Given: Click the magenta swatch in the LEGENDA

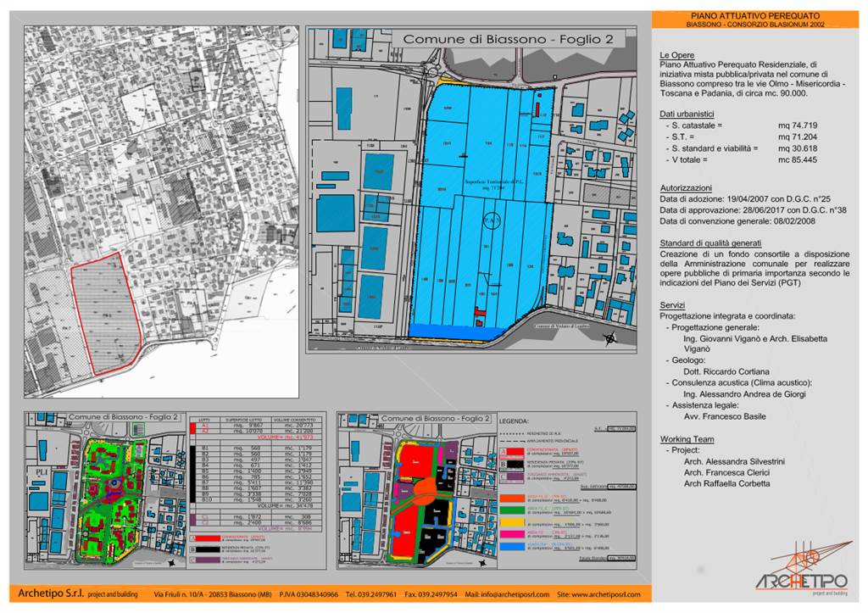Looking at the screenshot, I should click(512, 534).
